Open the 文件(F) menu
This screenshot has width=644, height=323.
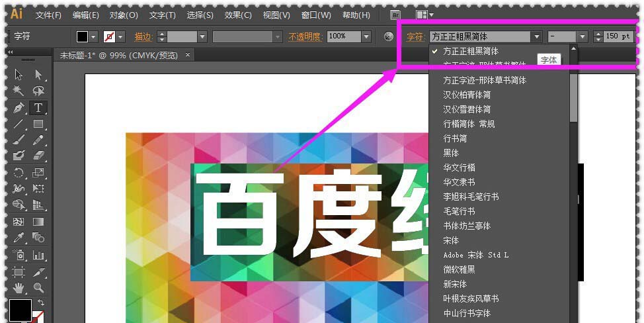pos(48,15)
